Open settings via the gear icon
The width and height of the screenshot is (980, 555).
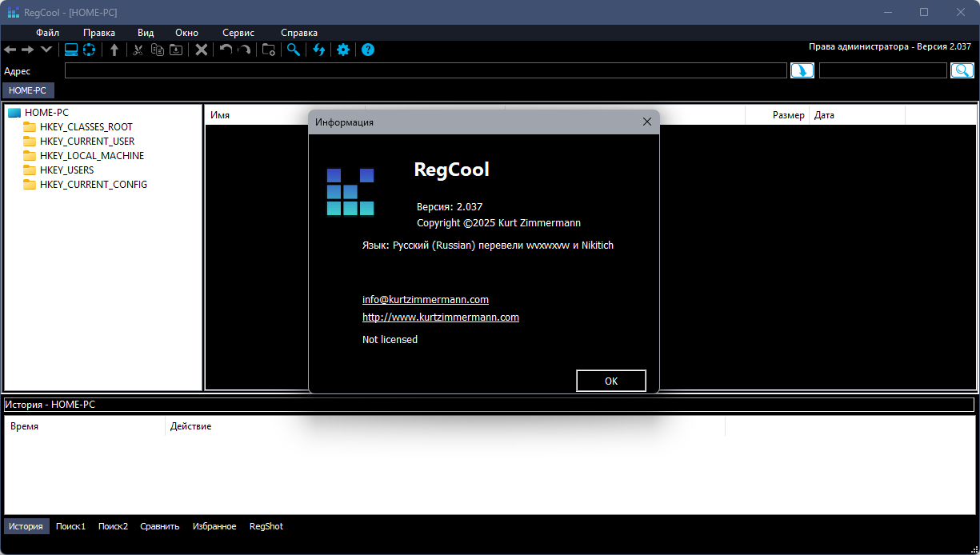tap(343, 50)
